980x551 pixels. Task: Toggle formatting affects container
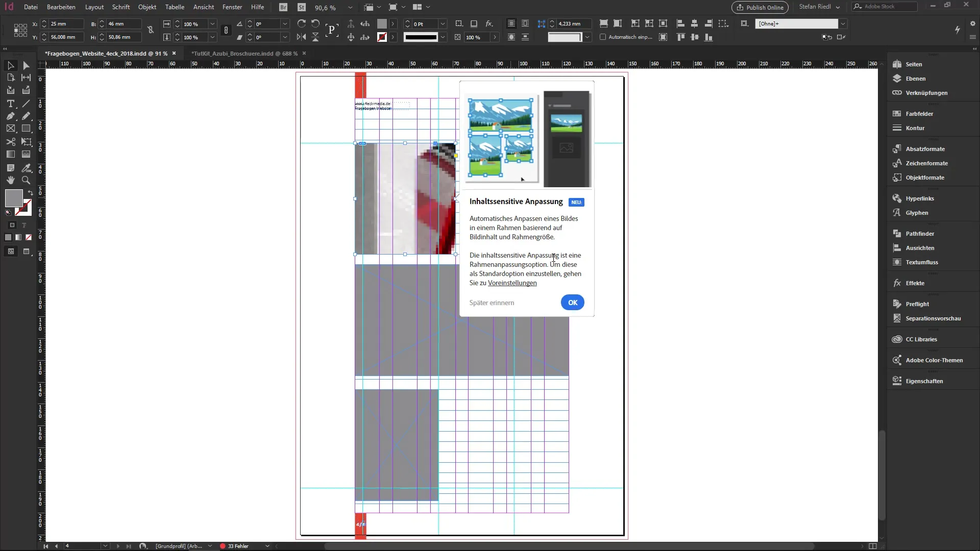12,225
